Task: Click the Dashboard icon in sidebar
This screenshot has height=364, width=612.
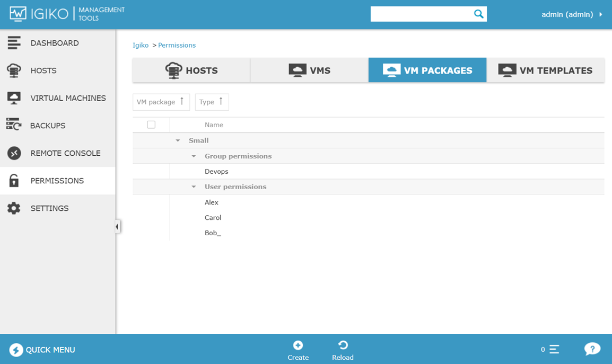Action: pos(14,43)
